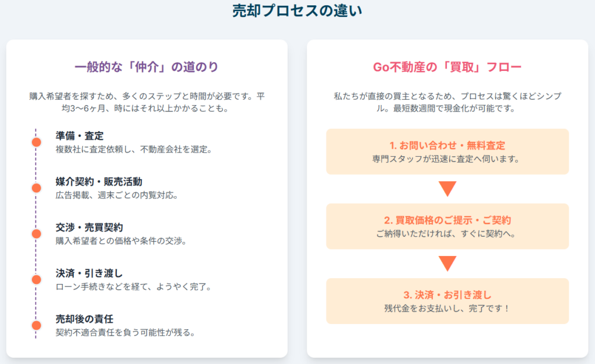Screen dimensions: 595x364
Task: Select the page heading 売却プロセスの違い
Action: (297, 10)
